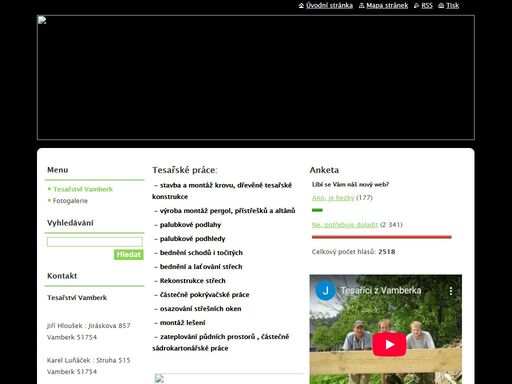Select 'Tesařské práce:' heading text
Viewport: 512px width, 384px height.
[x=185, y=170]
